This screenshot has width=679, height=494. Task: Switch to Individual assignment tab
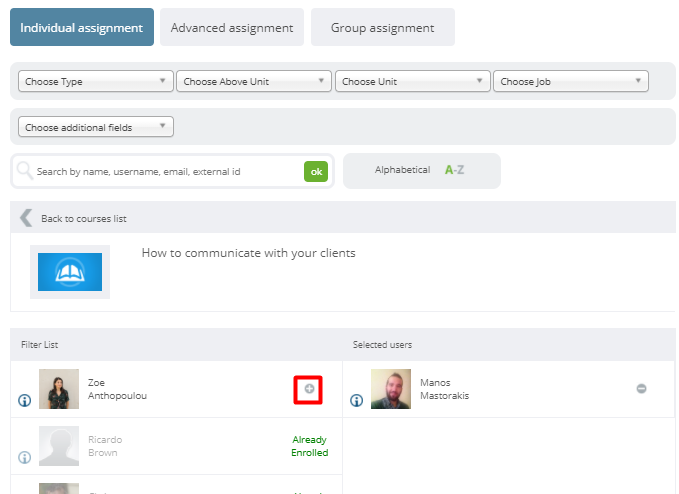(x=82, y=27)
